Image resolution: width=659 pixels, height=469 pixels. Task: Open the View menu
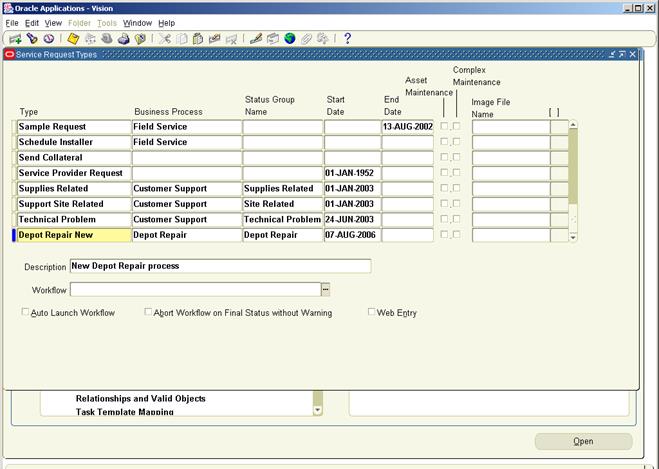pos(53,23)
